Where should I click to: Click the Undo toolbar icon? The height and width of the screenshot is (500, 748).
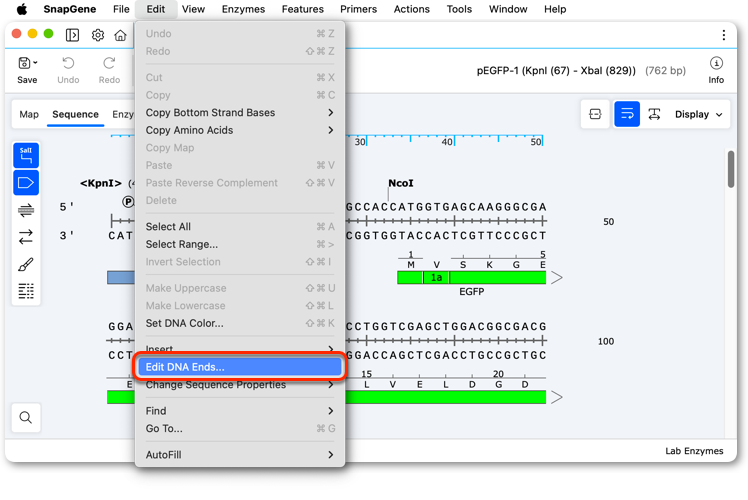click(68, 63)
